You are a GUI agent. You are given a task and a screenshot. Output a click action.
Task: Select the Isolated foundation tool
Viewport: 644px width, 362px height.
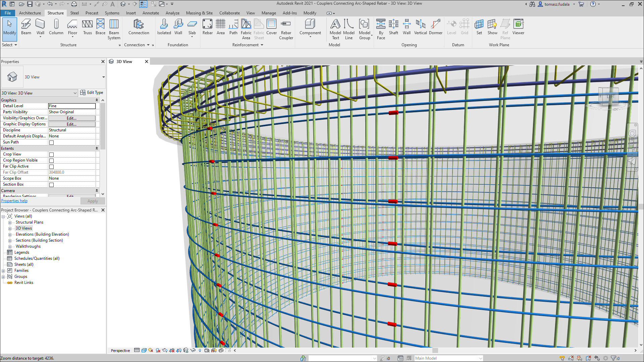coord(164,27)
